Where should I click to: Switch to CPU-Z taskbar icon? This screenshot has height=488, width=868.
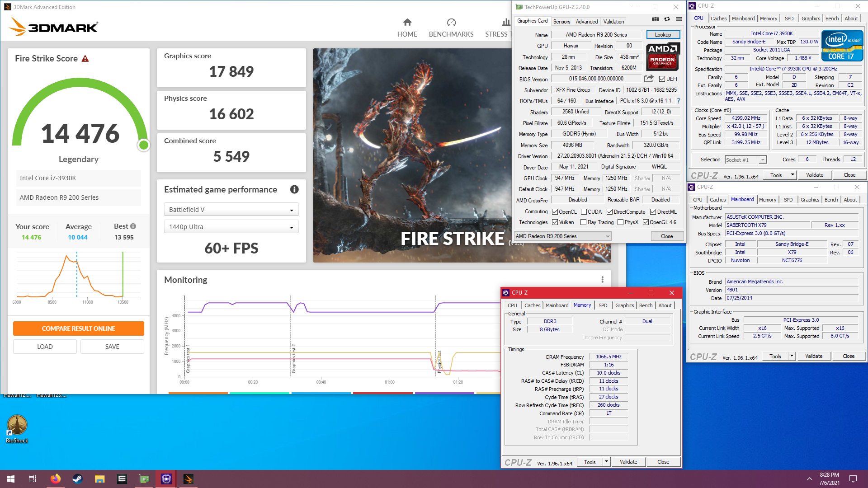pyautogui.click(x=166, y=479)
